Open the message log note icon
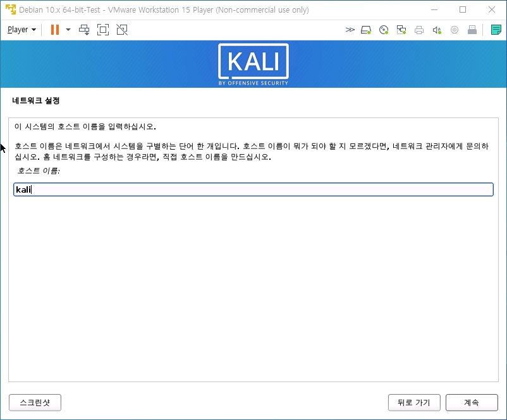 coord(496,30)
